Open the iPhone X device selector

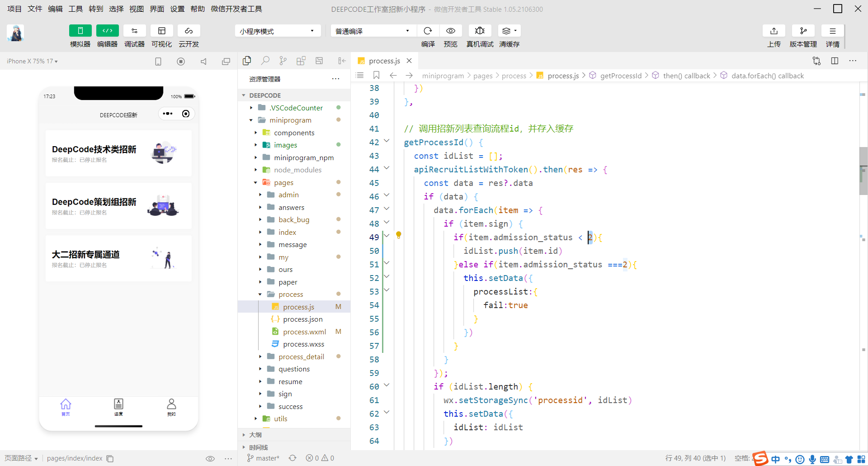pyautogui.click(x=32, y=61)
